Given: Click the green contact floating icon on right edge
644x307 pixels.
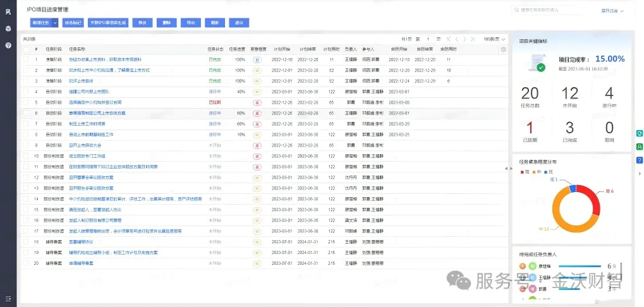Looking at the screenshot, I should pyautogui.click(x=640, y=147).
